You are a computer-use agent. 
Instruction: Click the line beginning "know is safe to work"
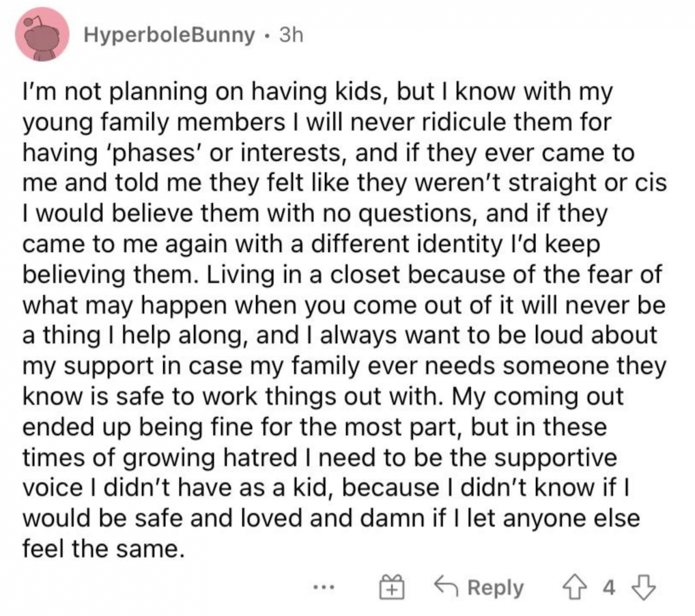point(323,397)
